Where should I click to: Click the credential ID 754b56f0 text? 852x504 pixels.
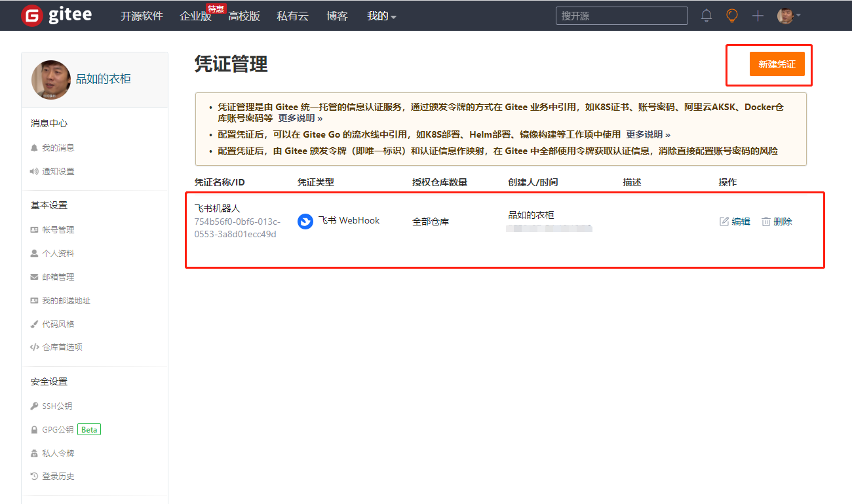(237, 228)
